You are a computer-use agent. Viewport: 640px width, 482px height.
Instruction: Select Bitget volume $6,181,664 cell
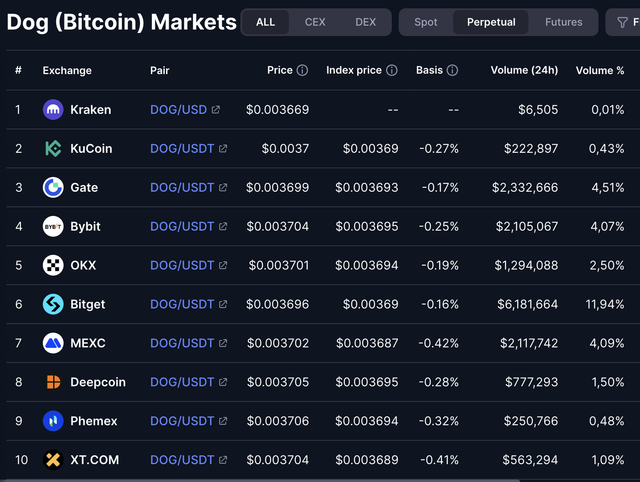(527, 304)
